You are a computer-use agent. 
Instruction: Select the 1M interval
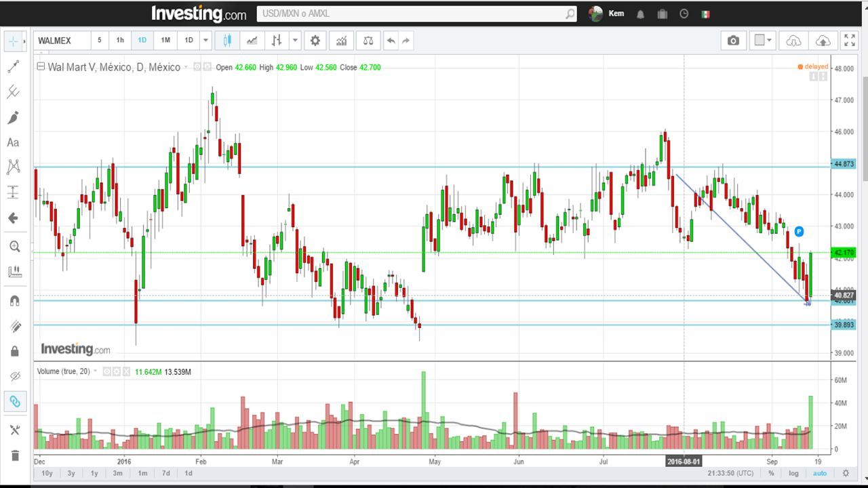165,40
